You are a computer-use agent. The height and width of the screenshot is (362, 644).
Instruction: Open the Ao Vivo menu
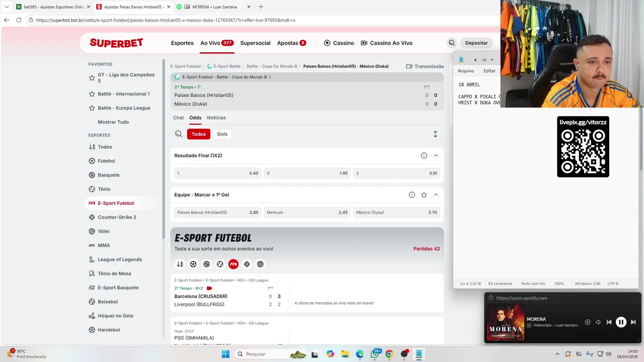217,43
